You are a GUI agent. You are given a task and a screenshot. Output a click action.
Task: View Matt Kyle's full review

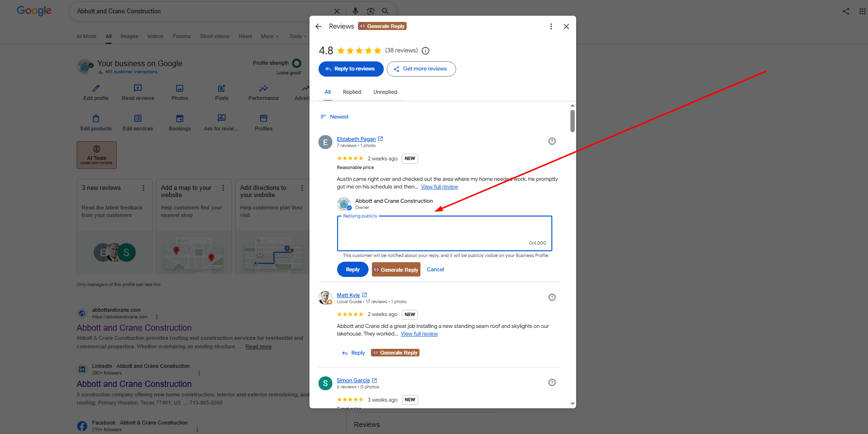pyautogui.click(x=419, y=334)
